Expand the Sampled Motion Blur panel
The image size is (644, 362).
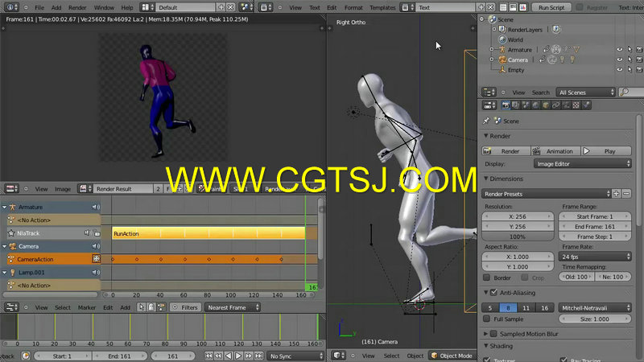pos(486,334)
